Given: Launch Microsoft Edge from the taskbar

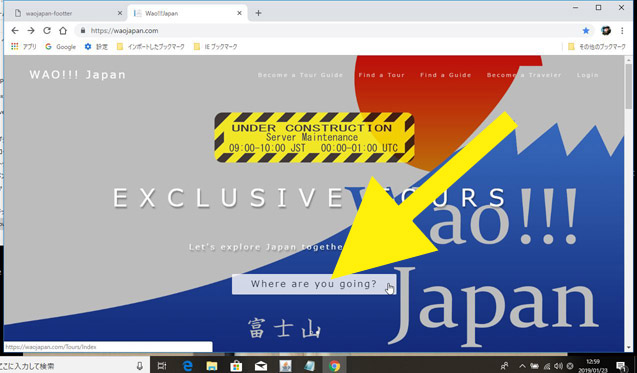Looking at the screenshot, I should 187,366.
